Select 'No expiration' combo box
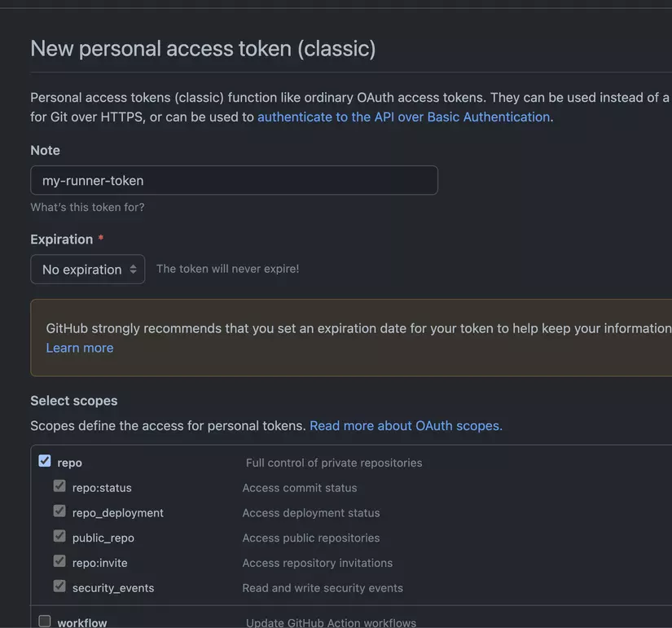This screenshot has width=672, height=628. [87, 268]
